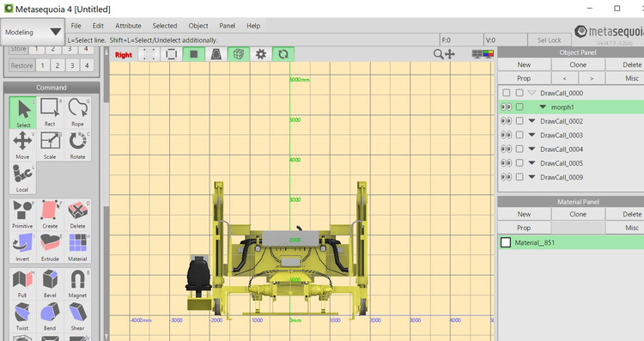
Task: Expand the DrawCall_0000 tree arrow
Action: [x=532, y=93]
